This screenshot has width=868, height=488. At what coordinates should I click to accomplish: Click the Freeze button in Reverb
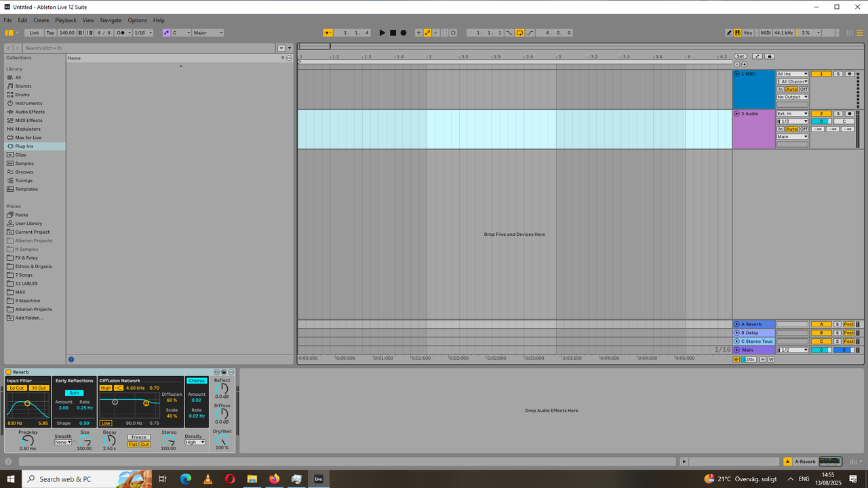click(139, 437)
